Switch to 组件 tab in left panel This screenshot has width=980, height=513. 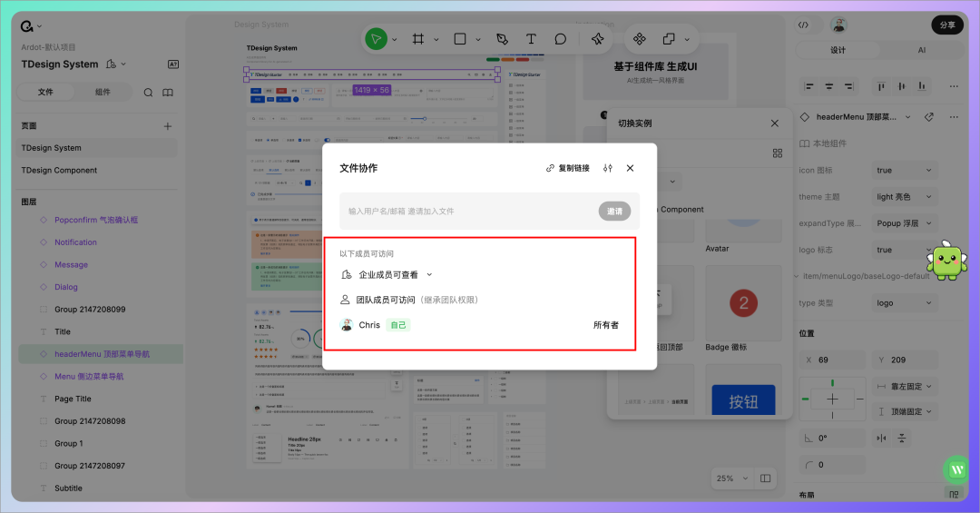pyautogui.click(x=103, y=92)
